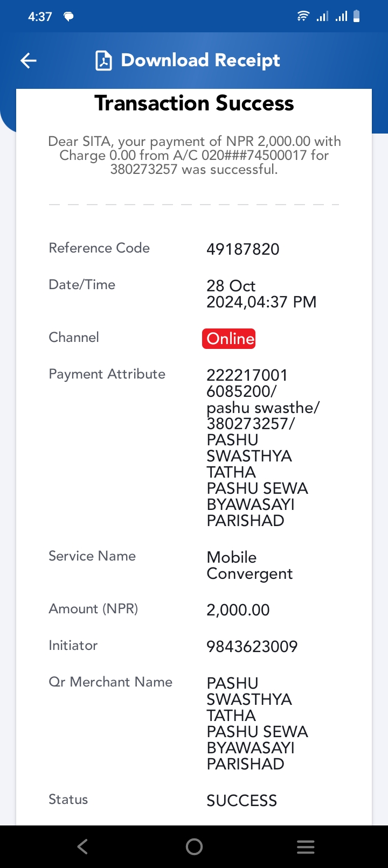Tap the Android home circle button
Image resolution: width=388 pixels, height=868 pixels.
(x=194, y=847)
